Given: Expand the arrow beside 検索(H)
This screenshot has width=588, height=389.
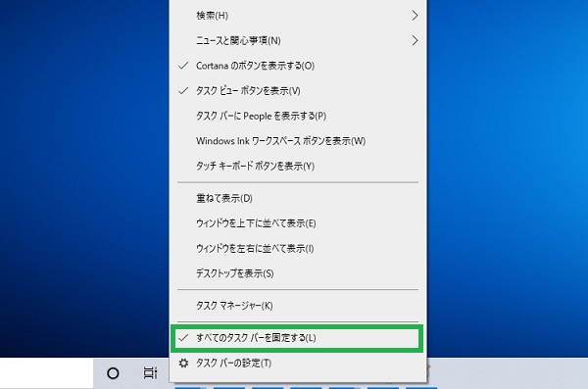Looking at the screenshot, I should coord(415,16).
